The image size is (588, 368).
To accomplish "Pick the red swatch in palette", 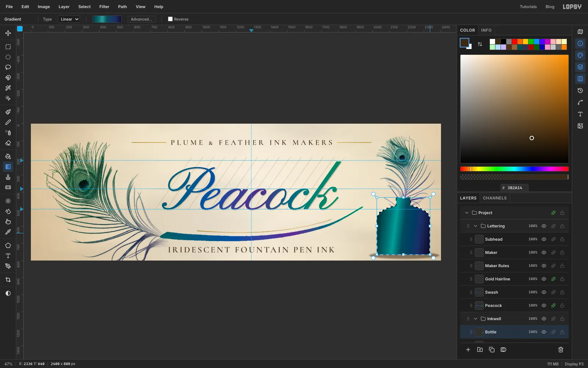I will click(x=514, y=42).
